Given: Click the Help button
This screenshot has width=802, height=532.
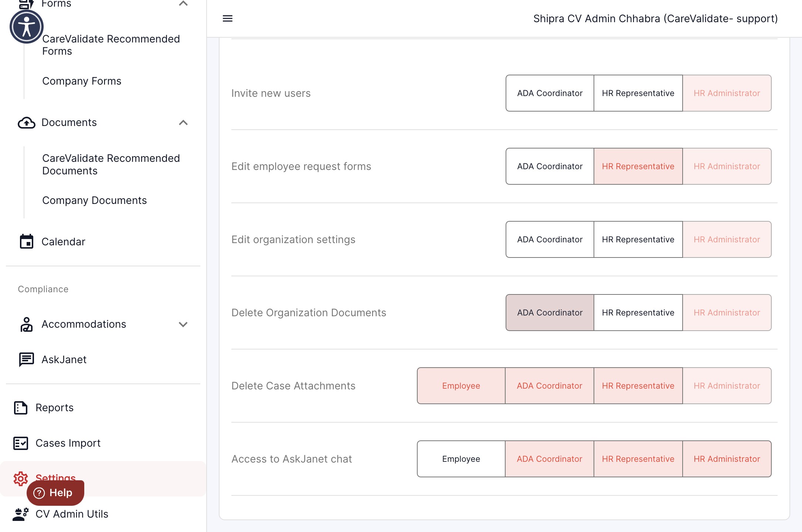Looking at the screenshot, I should [x=55, y=493].
